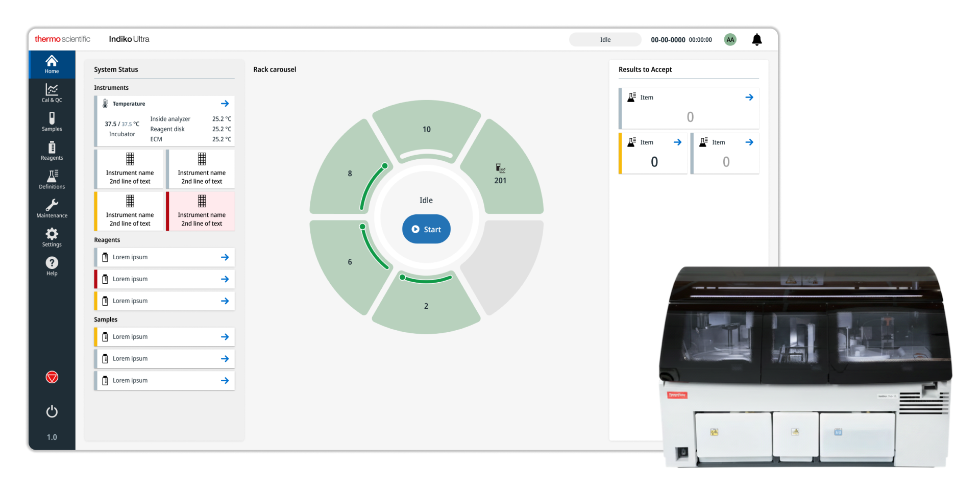Go to the Home screen in the sidebar
980x492 pixels.
pyautogui.click(x=52, y=64)
